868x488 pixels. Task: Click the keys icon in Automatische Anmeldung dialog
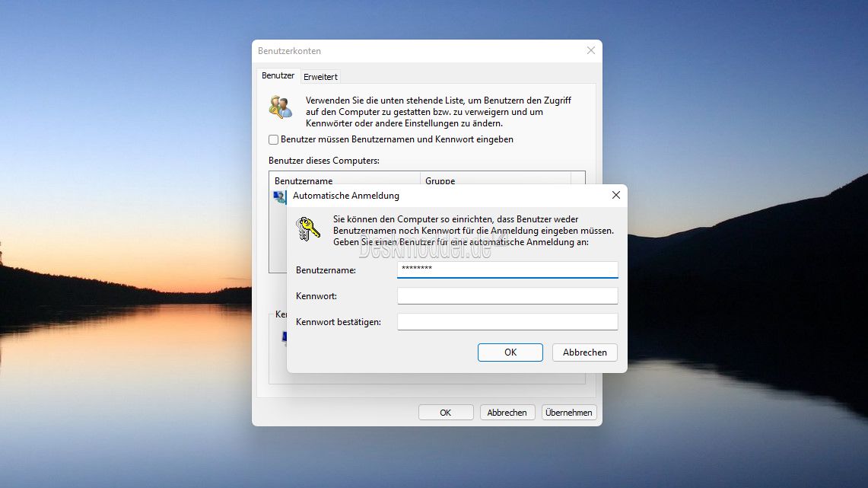click(x=308, y=229)
